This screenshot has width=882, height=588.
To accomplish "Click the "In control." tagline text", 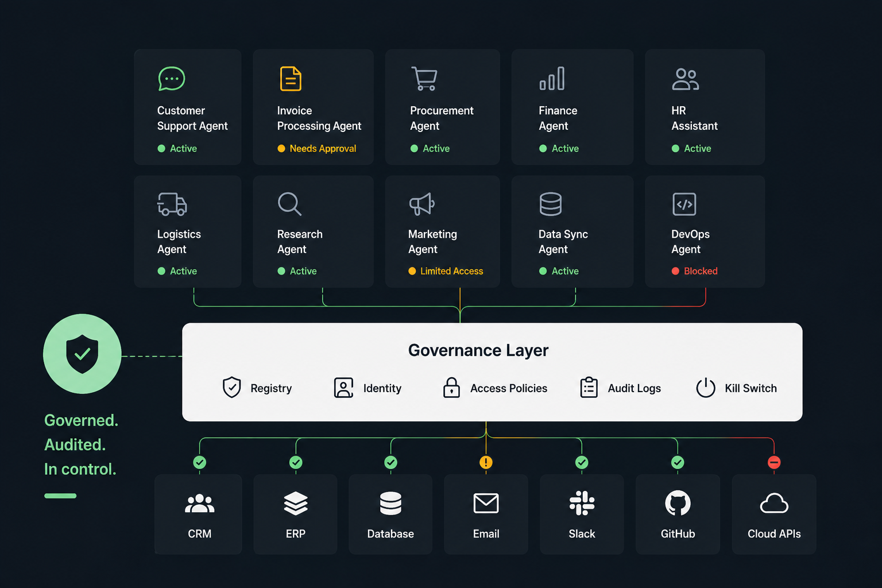I will 80,469.
